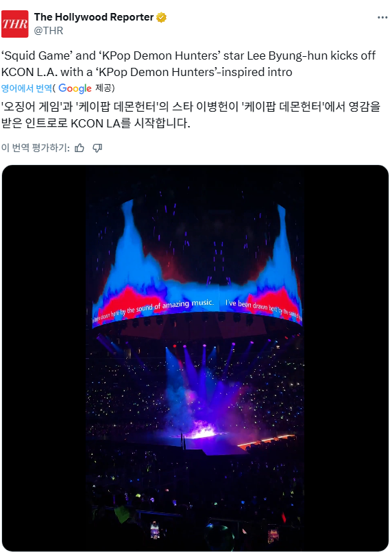Click the '영어에서 번역' translation link

pos(27,88)
